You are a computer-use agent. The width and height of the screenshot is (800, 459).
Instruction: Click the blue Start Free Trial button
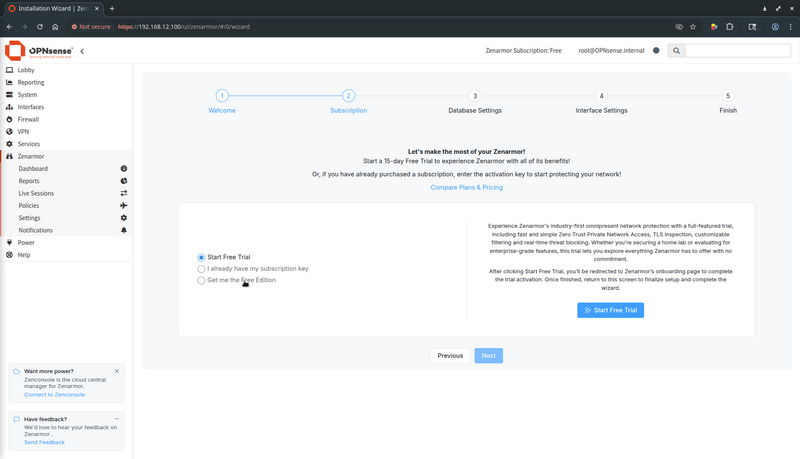pyautogui.click(x=610, y=310)
